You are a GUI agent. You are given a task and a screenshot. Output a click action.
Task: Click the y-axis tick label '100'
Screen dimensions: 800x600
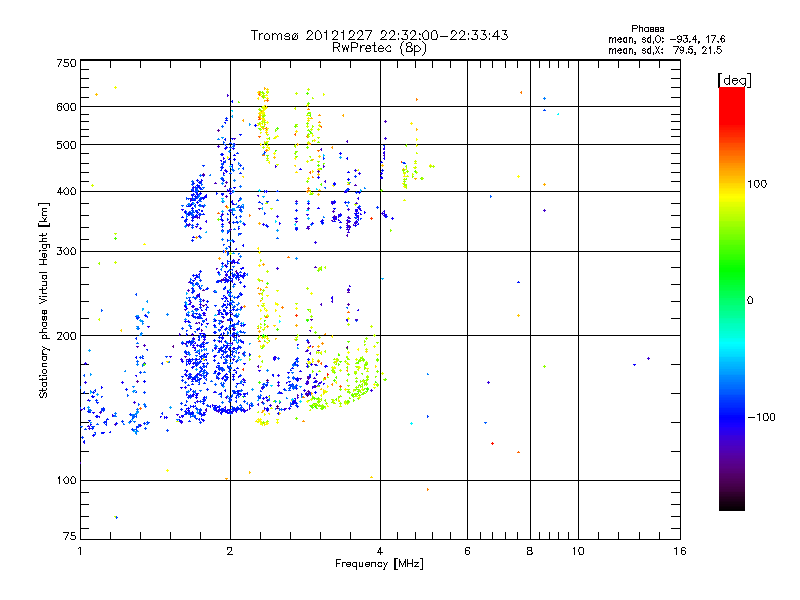(66, 481)
